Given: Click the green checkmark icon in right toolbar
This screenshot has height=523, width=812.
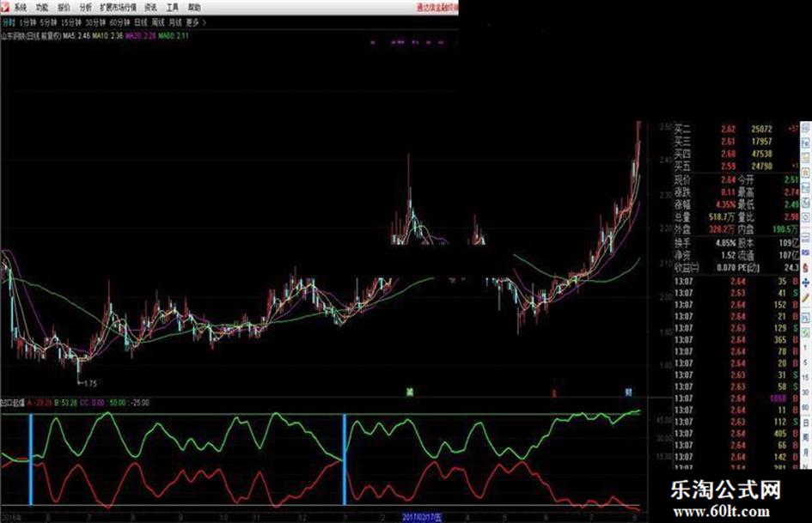Looking at the screenshot, I should click(x=806, y=332).
